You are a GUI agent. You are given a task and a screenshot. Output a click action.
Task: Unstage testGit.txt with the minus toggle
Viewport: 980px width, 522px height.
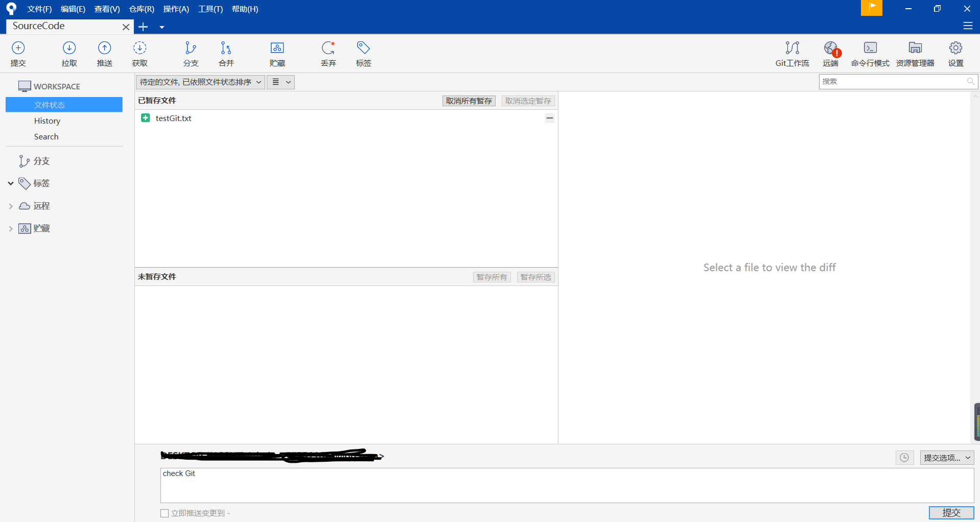550,118
